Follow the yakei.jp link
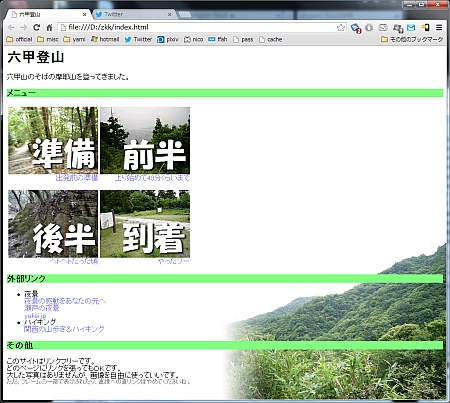Screen dimensions: 450x403 tap(35, 315)
